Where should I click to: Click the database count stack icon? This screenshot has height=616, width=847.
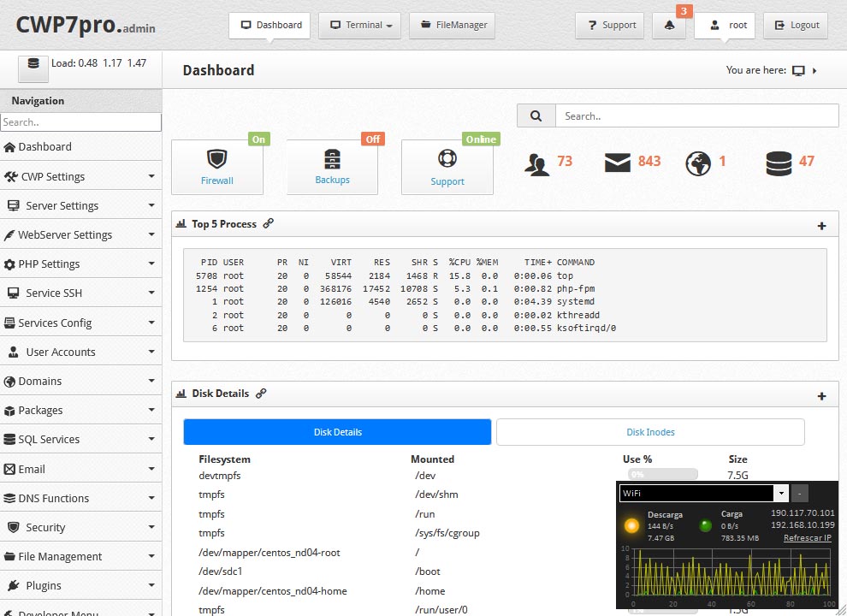pos(779,163)
